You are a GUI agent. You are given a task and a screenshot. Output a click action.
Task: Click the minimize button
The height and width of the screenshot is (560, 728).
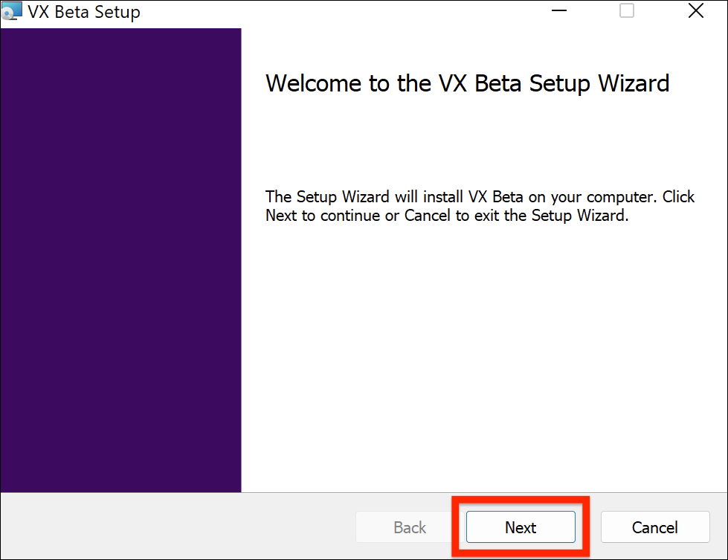pos(558,11)
